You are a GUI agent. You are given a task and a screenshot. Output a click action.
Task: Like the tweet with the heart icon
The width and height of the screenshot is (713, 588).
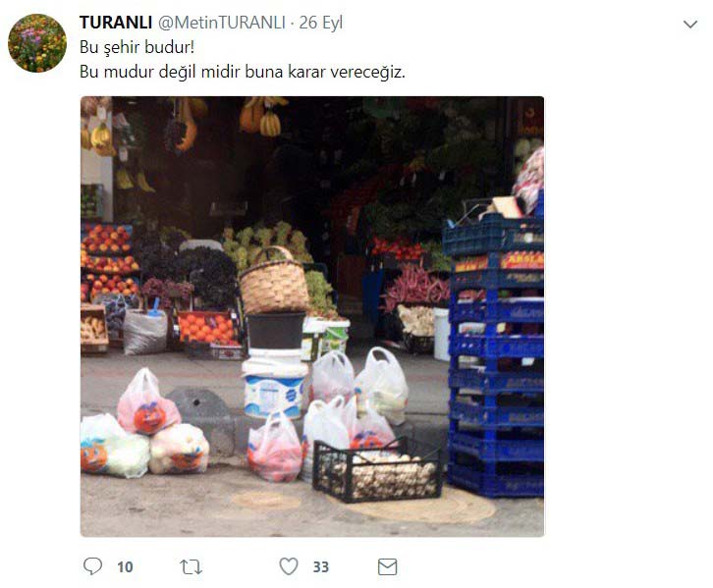click(x=289, y=566)
